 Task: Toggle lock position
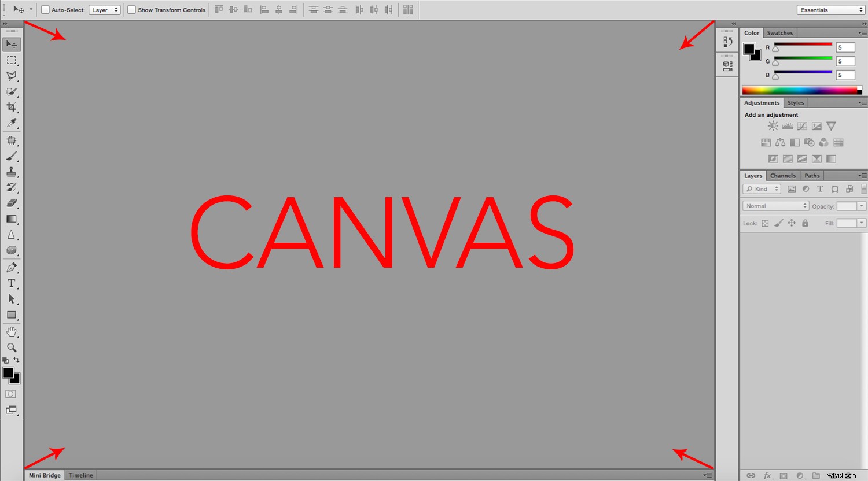[792, 223]
